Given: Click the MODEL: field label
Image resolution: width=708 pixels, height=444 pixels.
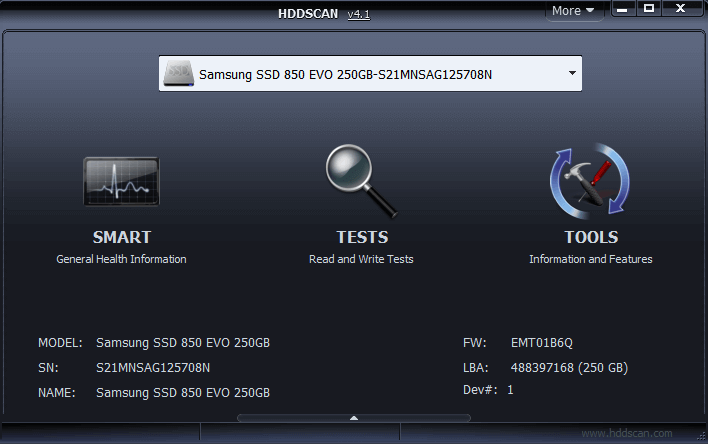Looking at the screenshot, I should [x=61, y=343].
